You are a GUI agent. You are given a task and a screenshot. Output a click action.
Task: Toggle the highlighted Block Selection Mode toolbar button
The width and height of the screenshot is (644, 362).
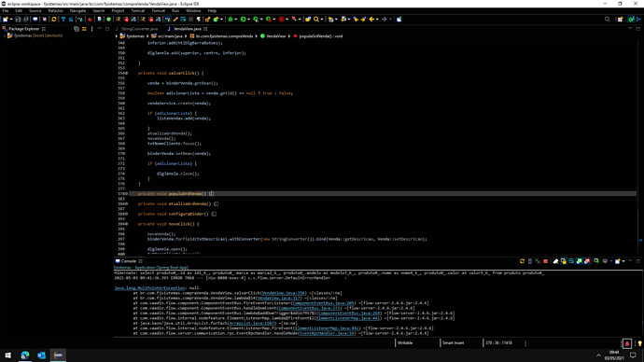pyautogui.click(x=168, y=19)
